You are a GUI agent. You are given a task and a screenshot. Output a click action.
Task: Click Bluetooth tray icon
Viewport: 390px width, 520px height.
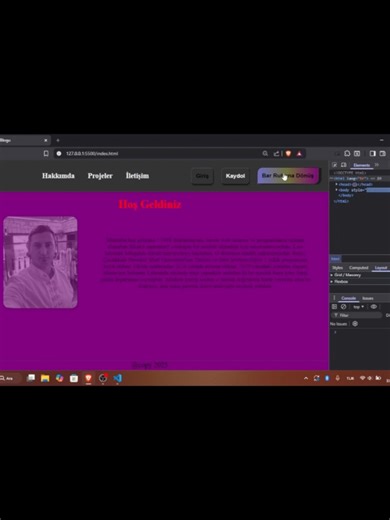[x=327, y=378]
